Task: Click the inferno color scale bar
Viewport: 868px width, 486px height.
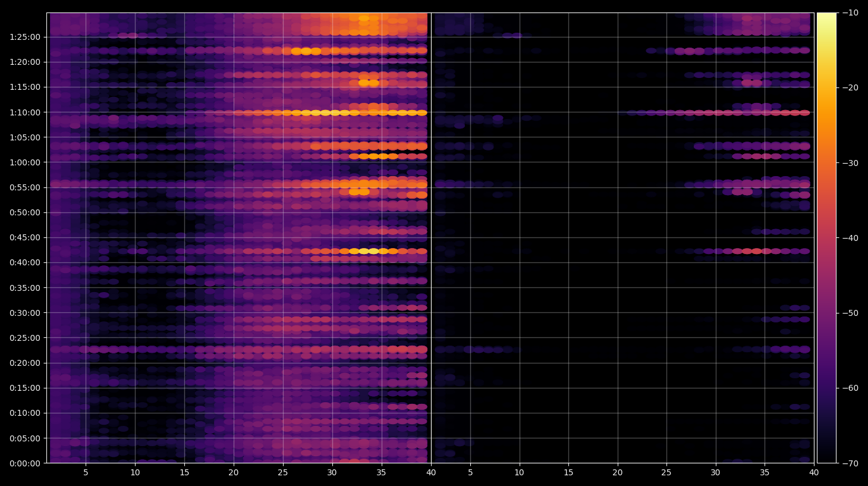Action: coord(826,238)
